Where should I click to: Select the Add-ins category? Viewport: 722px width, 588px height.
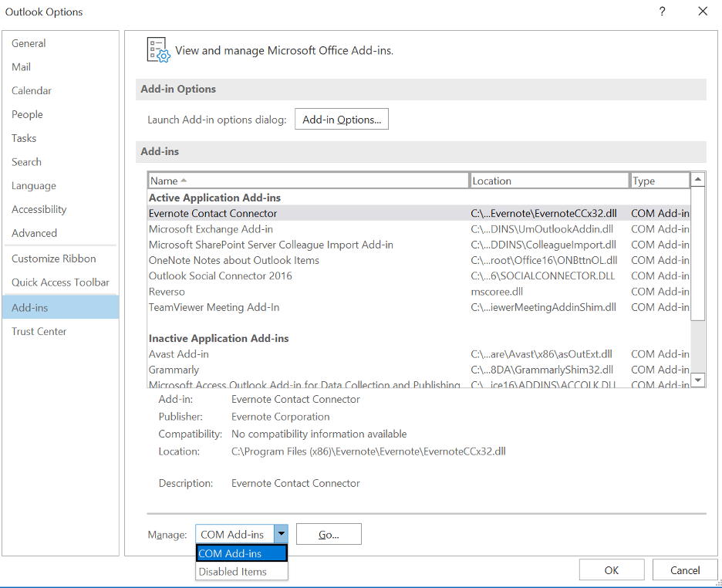pos(60,307)
